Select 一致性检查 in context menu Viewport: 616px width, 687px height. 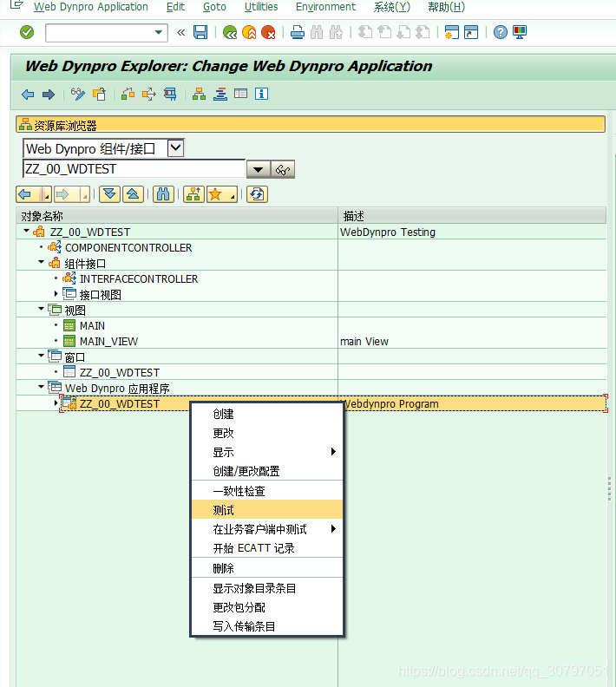tap(267, 491)
